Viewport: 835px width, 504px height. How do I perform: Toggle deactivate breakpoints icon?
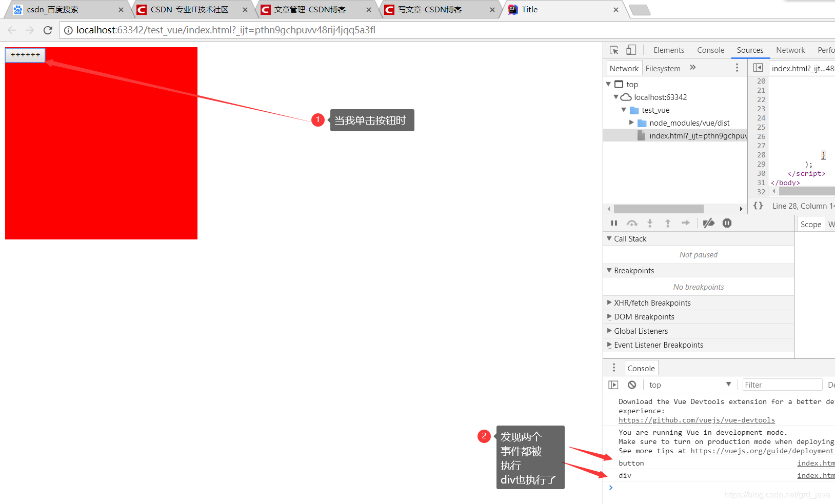[708, 223]
